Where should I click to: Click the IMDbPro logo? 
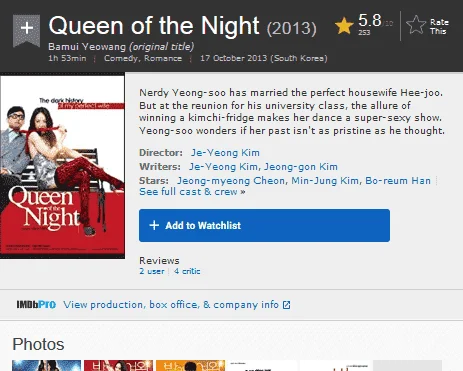(x=36, y=305)
